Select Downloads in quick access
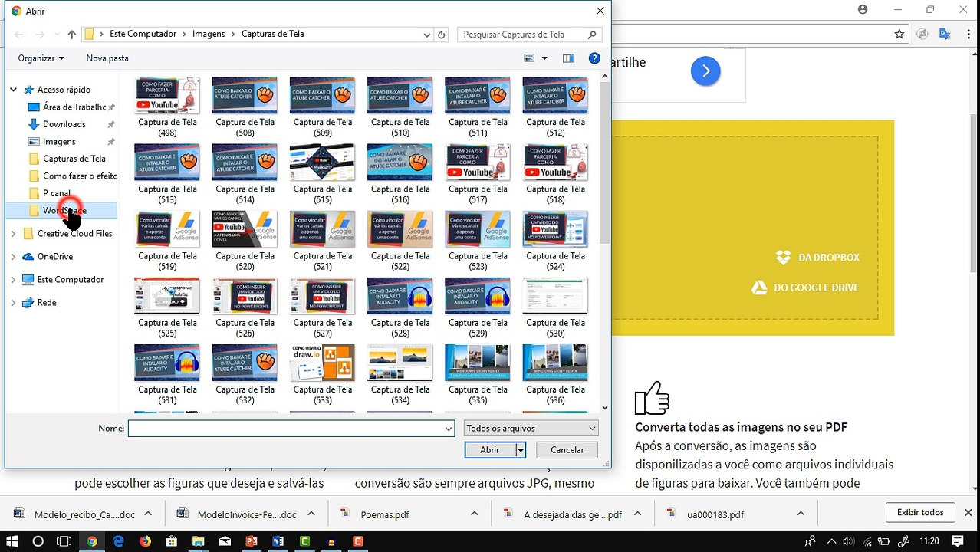Image resolution: width=980 pixels, height=552 pixels. pos(64,124)
